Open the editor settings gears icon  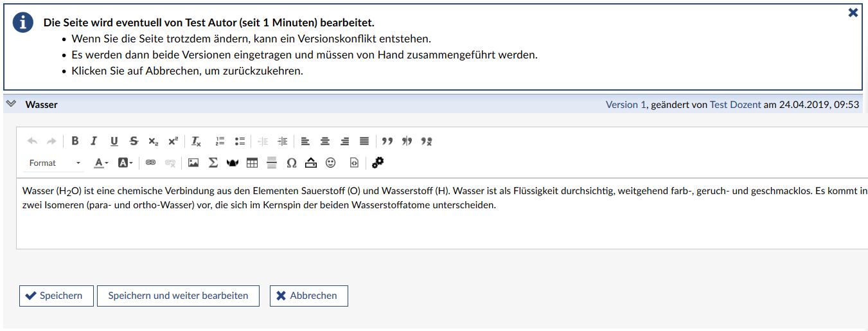pyautogui.click(x=378, y=163)
